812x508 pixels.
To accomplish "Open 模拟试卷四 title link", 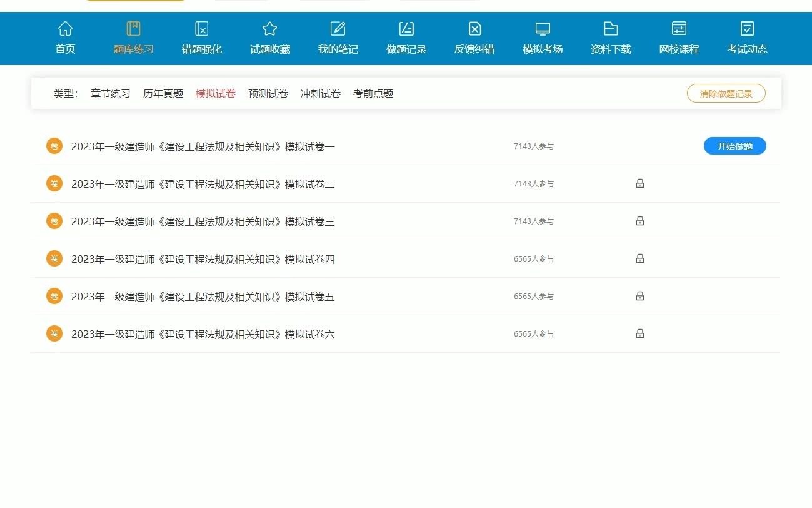I will [x=203, y=260].
